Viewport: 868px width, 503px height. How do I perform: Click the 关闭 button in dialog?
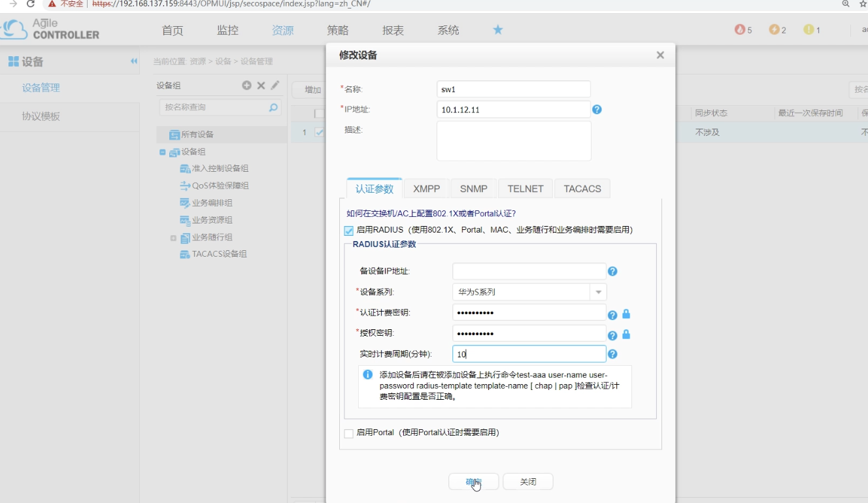pyautogui.click(x=527, y=481)
